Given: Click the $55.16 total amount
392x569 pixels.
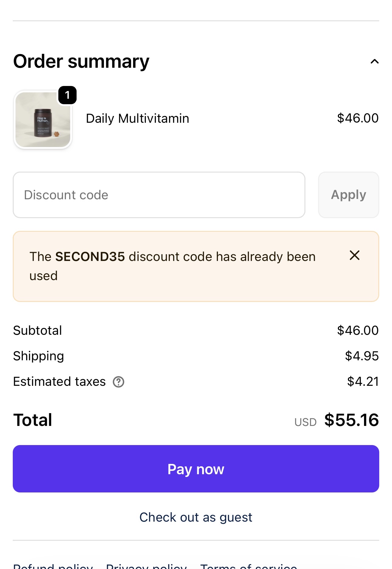Looking at the screenshot, I should click(x=352, y=420).
